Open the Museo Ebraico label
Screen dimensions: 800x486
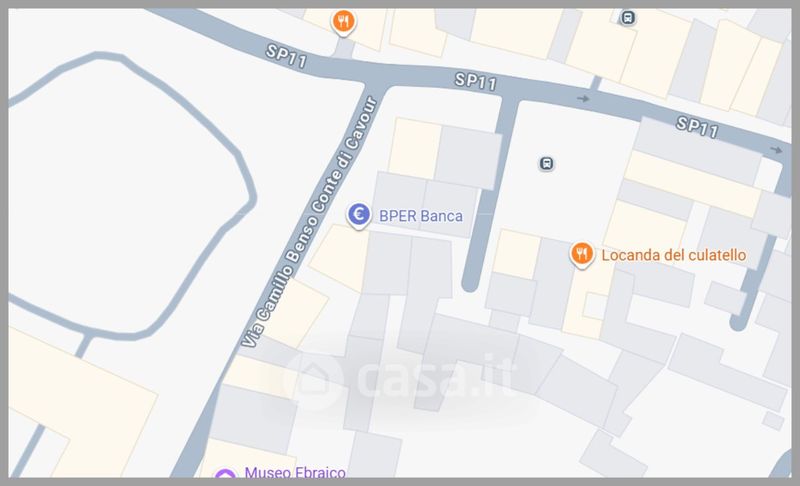tap(295, 473)
